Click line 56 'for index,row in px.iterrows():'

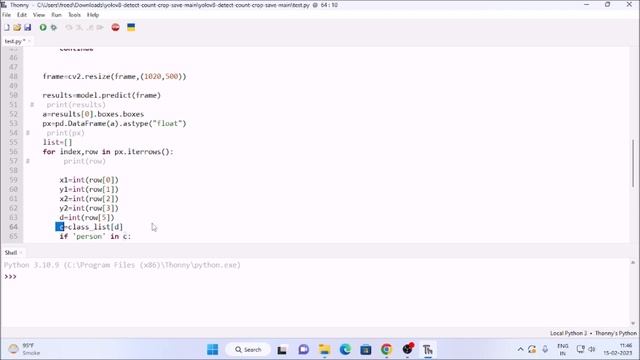[x=108, y=151]
